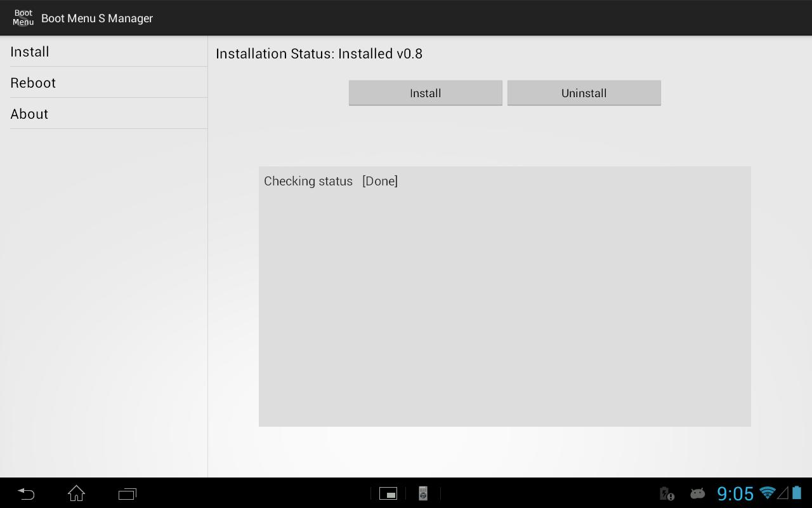Open Recent Apps from the navigation bar
The image size is (812, 508).
coord(127,493)
